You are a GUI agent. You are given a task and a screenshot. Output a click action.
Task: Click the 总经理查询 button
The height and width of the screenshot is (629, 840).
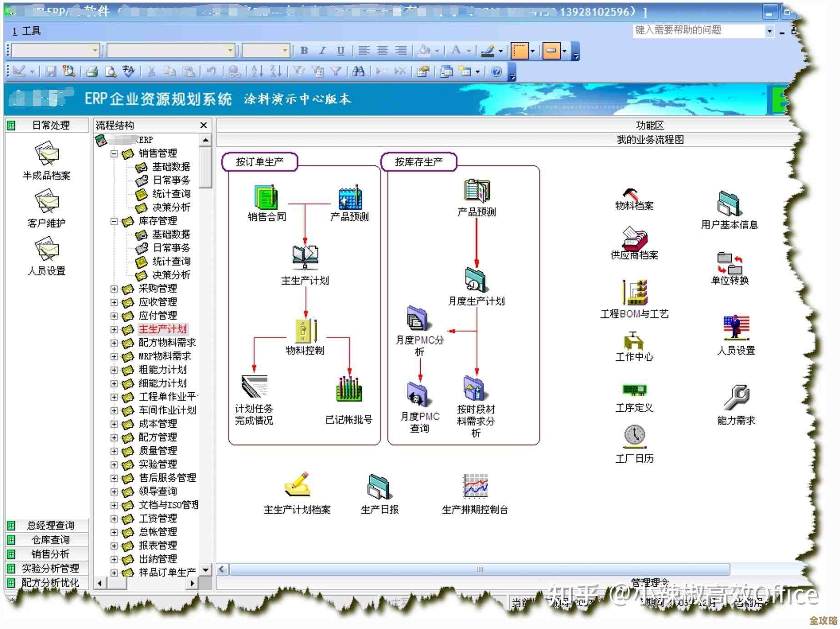[49, 525]
